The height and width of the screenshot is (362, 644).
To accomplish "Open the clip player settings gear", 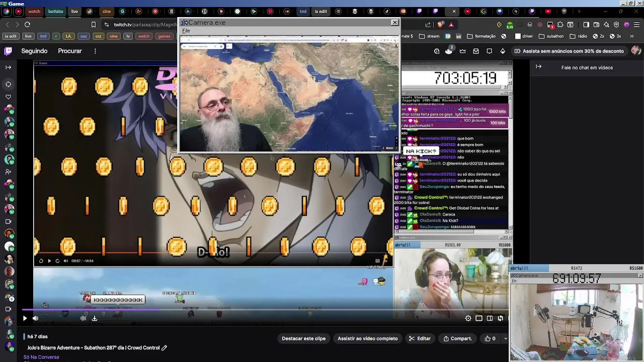I will click(x=468, y=318).
